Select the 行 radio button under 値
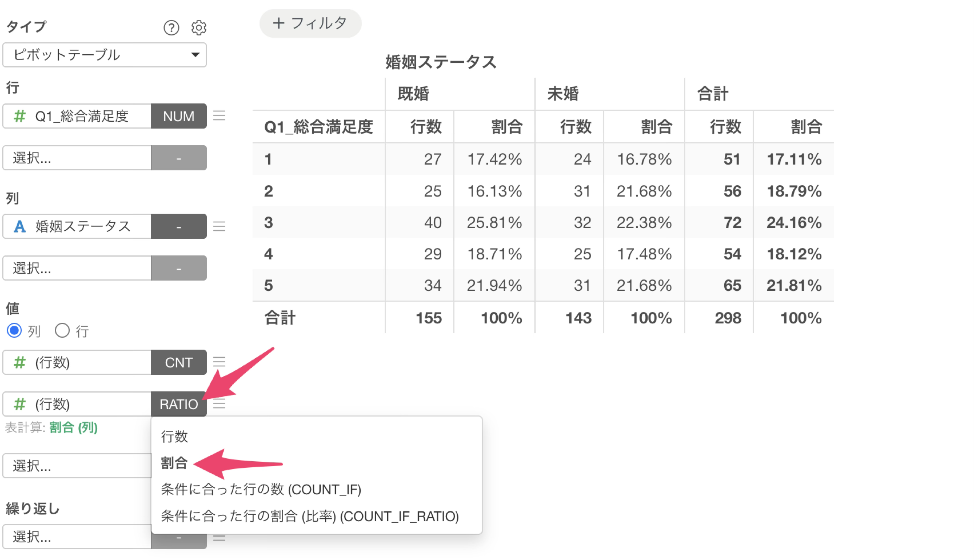 click(62, 330)
